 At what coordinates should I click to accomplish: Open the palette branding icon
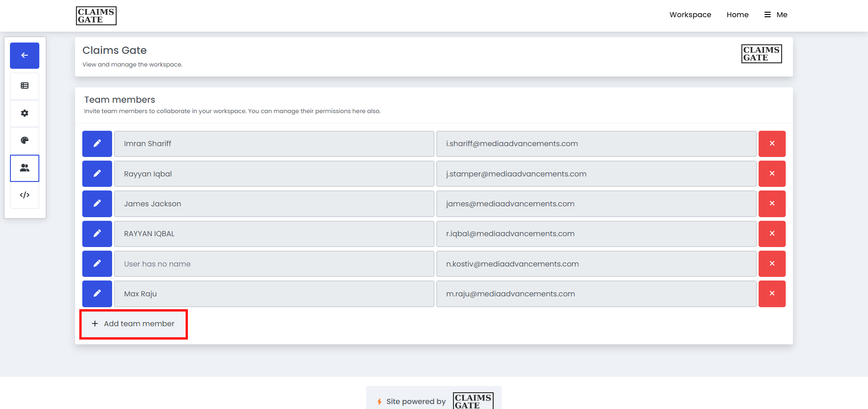(24, 140)
